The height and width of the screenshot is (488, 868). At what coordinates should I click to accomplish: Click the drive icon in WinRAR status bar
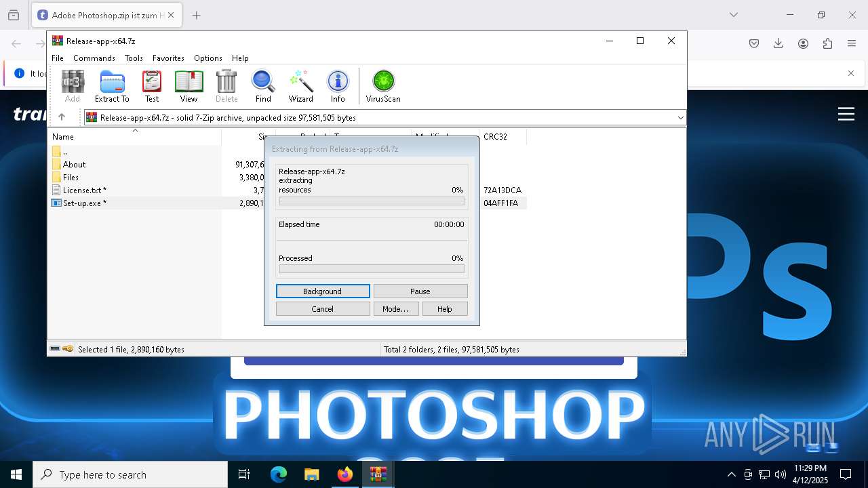(x=55, y=349)
